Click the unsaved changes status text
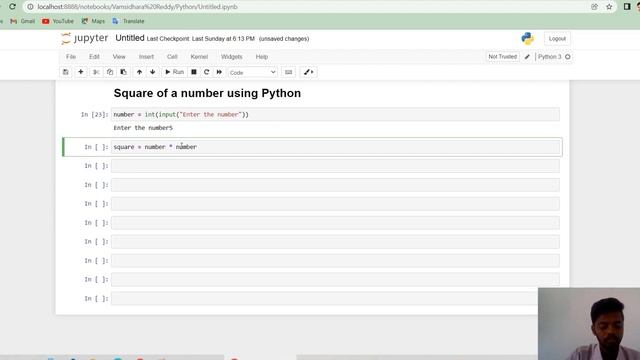The image size is (640, 360). 284,39
